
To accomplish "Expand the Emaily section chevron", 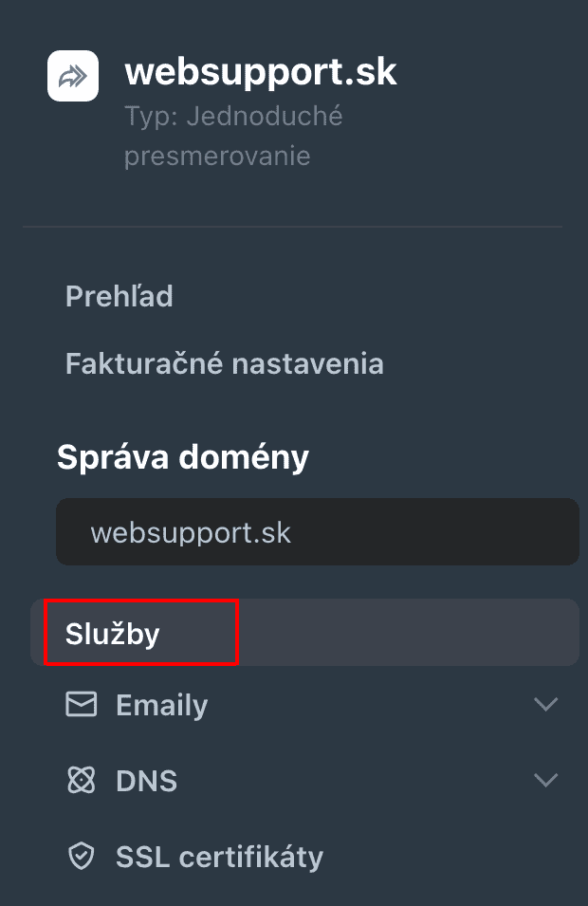I will (x=546, y=704).
